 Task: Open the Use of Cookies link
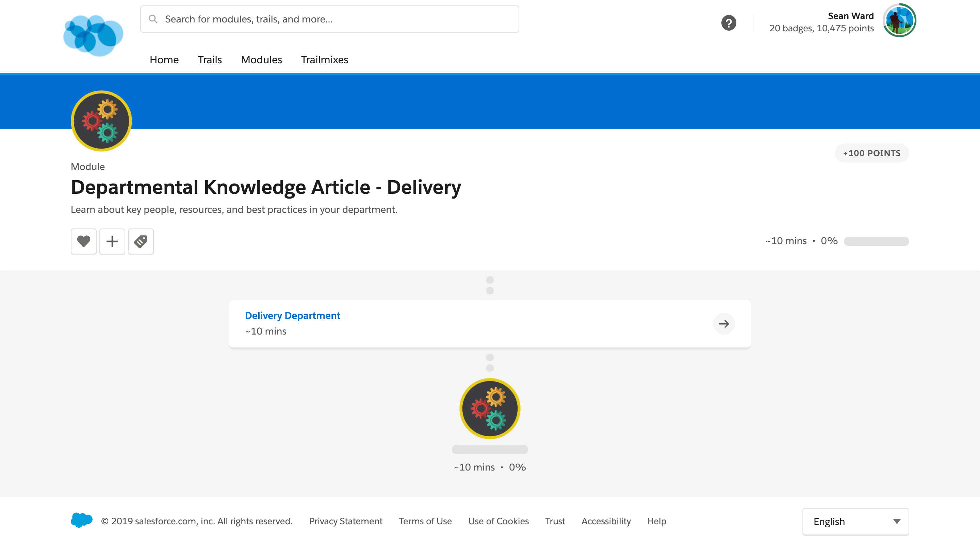tap(499, 521)
